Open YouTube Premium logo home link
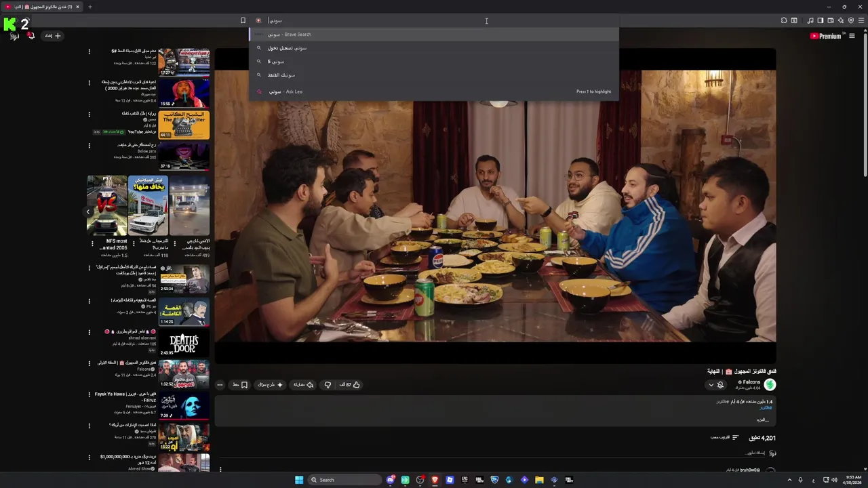The width and height of the screenshot is (868, 488). 826,36
